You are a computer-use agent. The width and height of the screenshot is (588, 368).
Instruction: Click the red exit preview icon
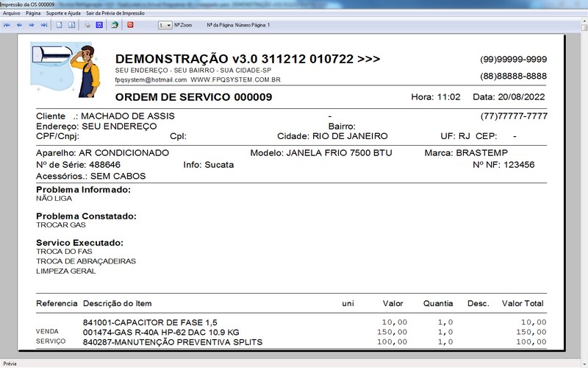click(x=130, y=25)
